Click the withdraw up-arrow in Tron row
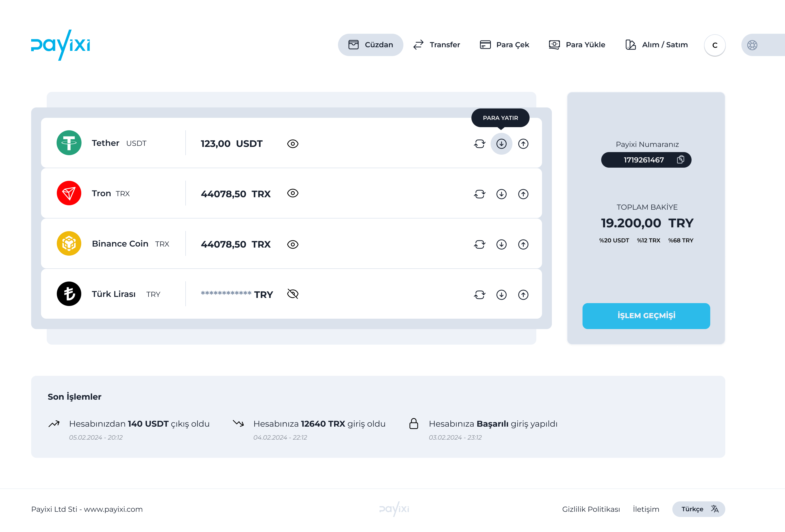The width and height of the screenshot is (785, 532). pyautogui.click(x=523, y=194)
